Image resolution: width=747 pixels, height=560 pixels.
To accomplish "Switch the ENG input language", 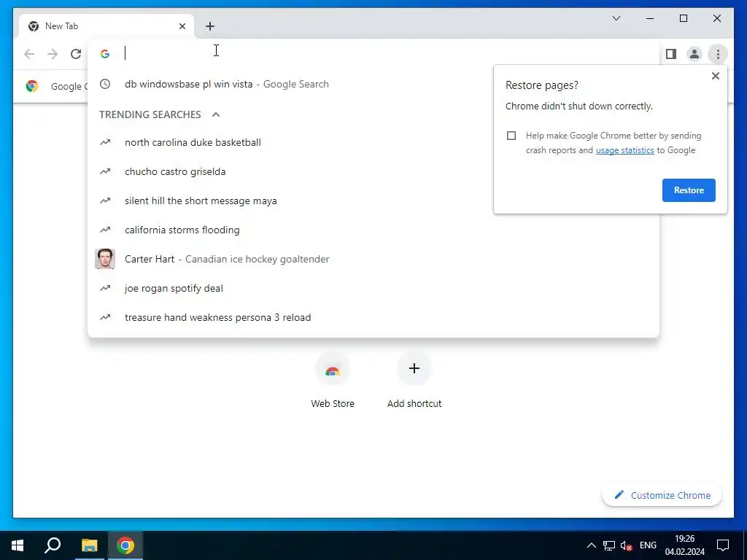I will [x=648, y=545].
